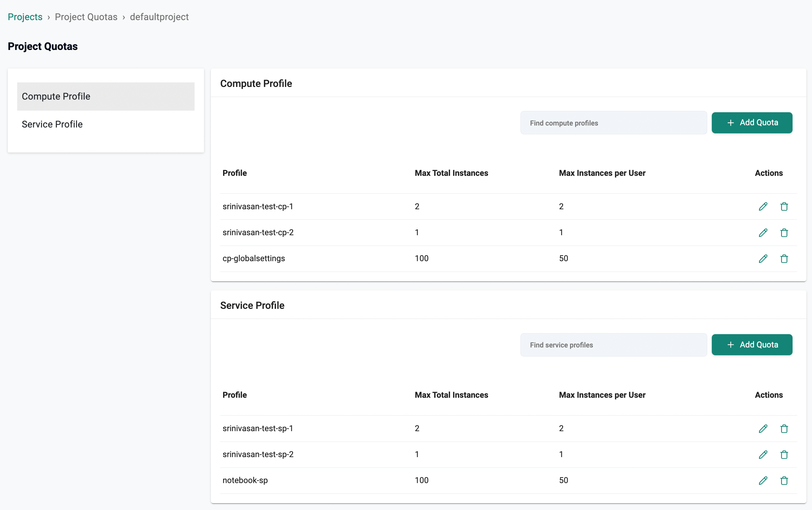812x510 pixels.
Task: Edit the notebook-sp quota
Action: pos(763,480)
